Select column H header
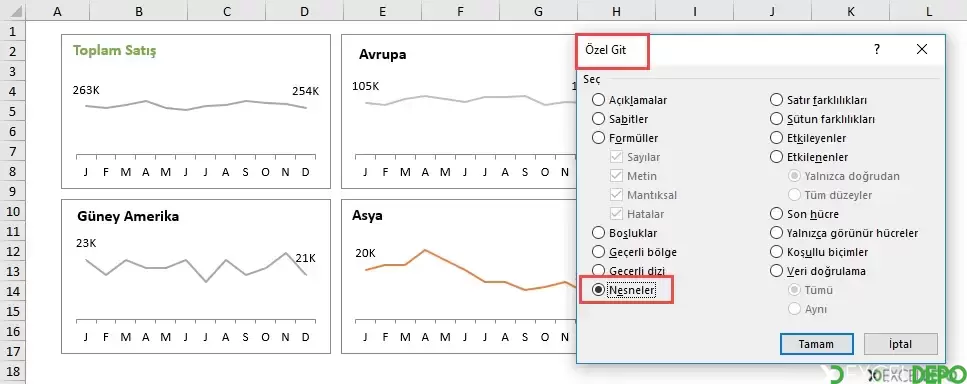This screenshot has height=384, width=967. (617, 11)
